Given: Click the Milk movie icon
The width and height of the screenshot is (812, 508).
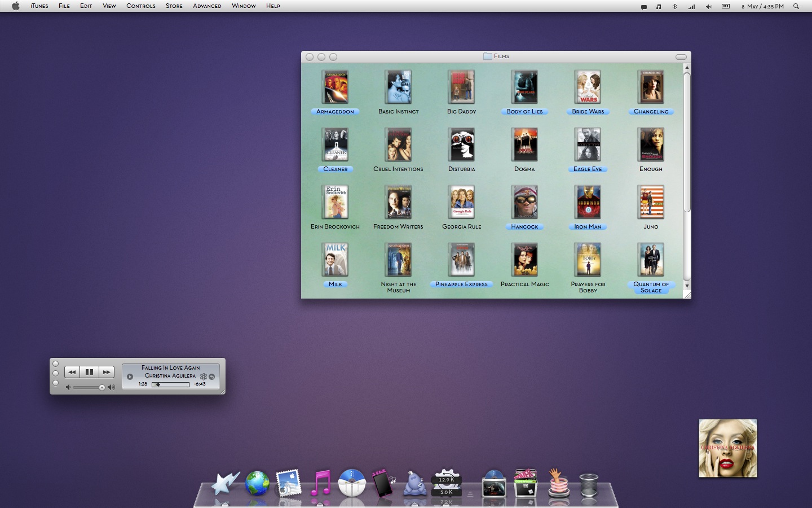Looking at the screenshot, I should (x=336, y=260).
